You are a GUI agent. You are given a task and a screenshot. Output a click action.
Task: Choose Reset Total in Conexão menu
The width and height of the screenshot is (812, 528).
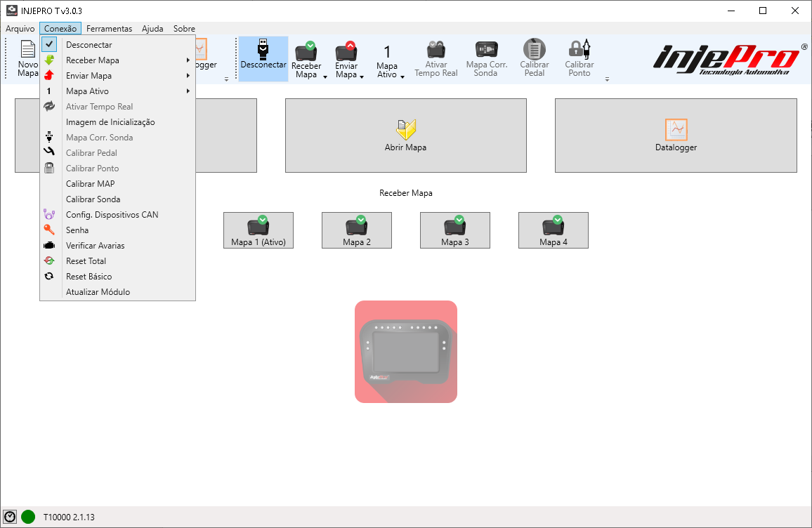[x=86, y=261]
